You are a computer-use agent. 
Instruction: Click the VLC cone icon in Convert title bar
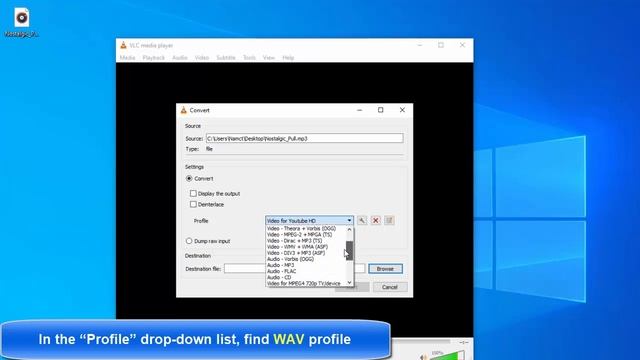coord(184,110)
